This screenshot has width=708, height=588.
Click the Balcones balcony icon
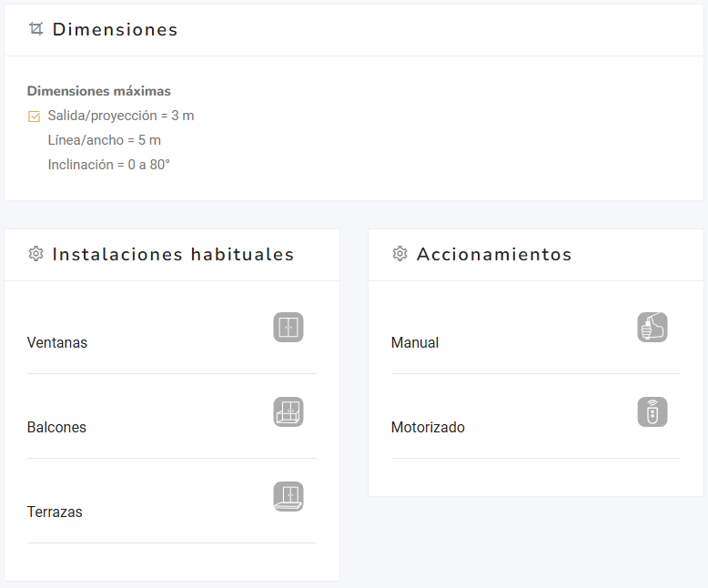pos(288,412)
